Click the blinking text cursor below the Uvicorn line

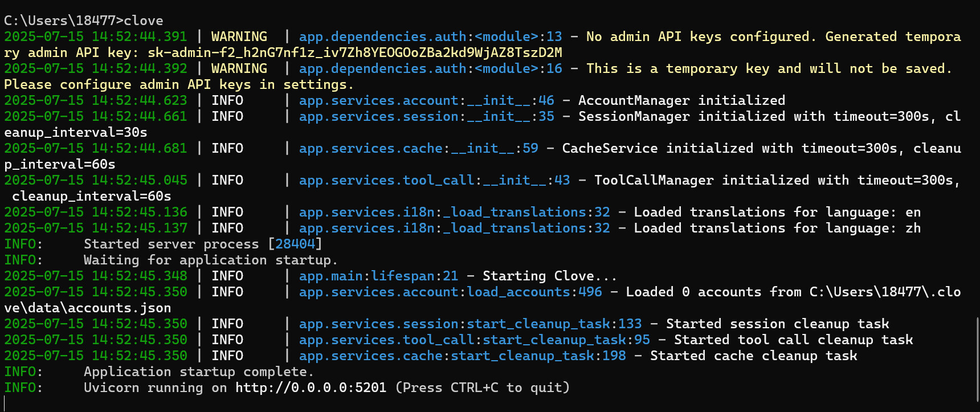click(x=5, y=403)
